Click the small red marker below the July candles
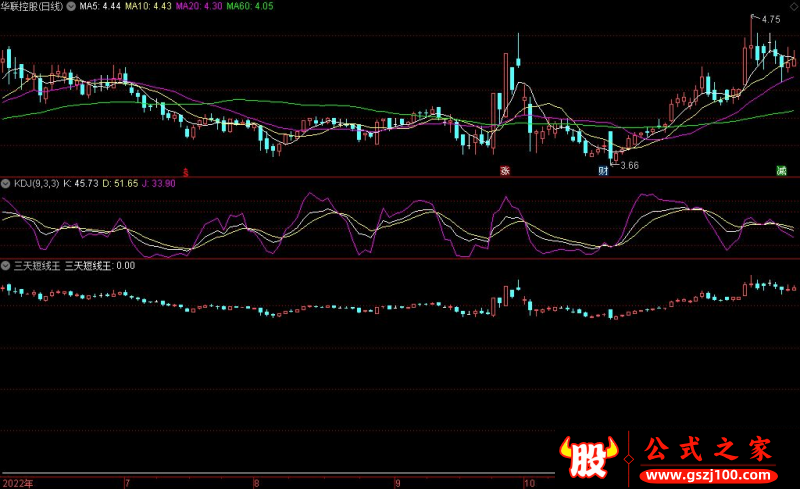The width and height of the screenshot is (800, 489). (x=186, y=171)
